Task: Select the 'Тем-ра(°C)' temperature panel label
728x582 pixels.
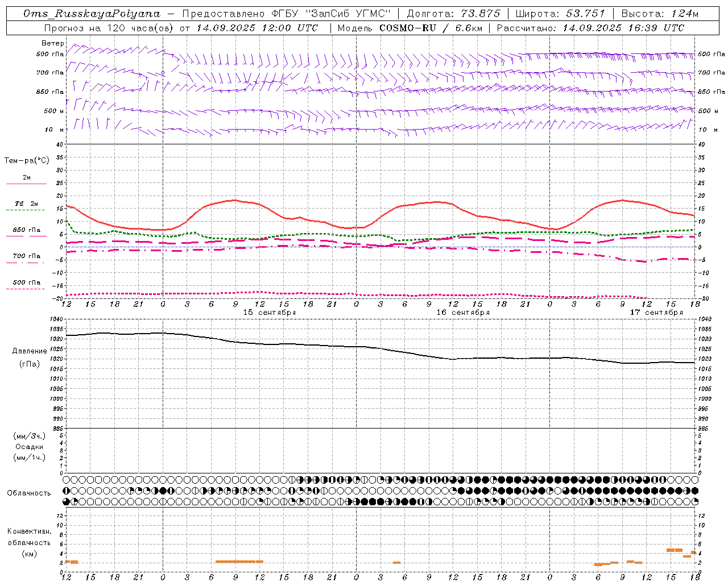Action: [27, 161]
